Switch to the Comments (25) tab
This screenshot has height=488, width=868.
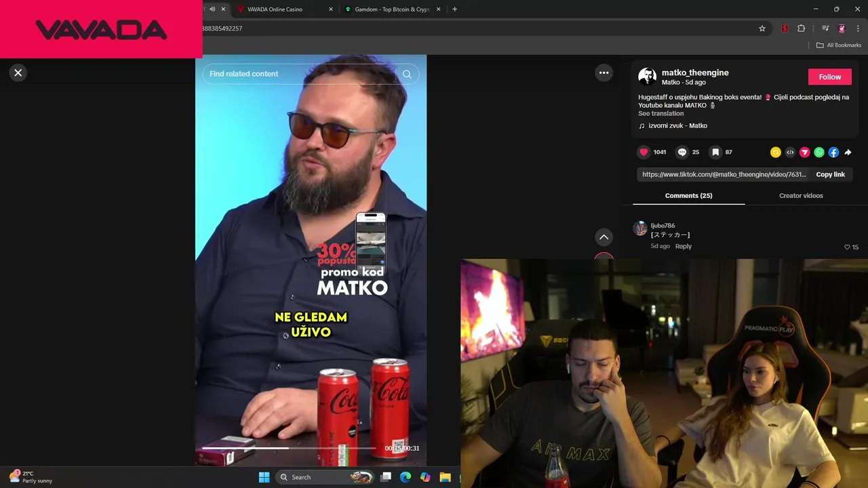click(x=688, y=195)
